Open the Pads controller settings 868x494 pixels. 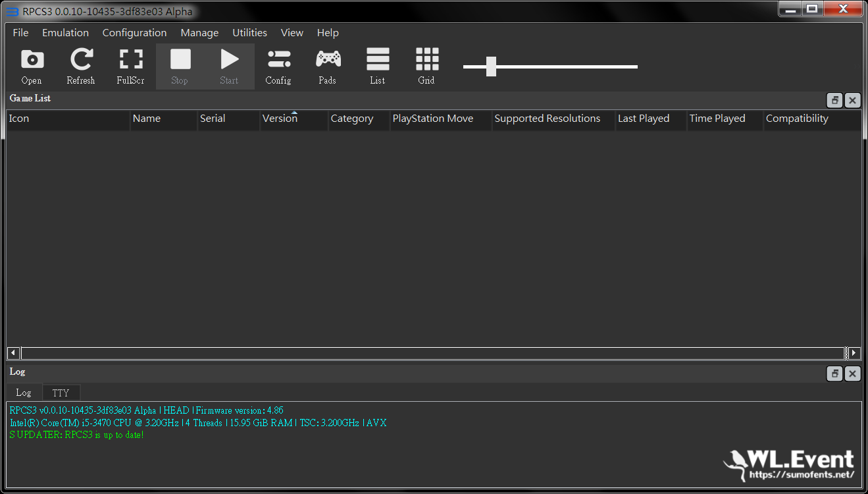click(x=328, y=66)
